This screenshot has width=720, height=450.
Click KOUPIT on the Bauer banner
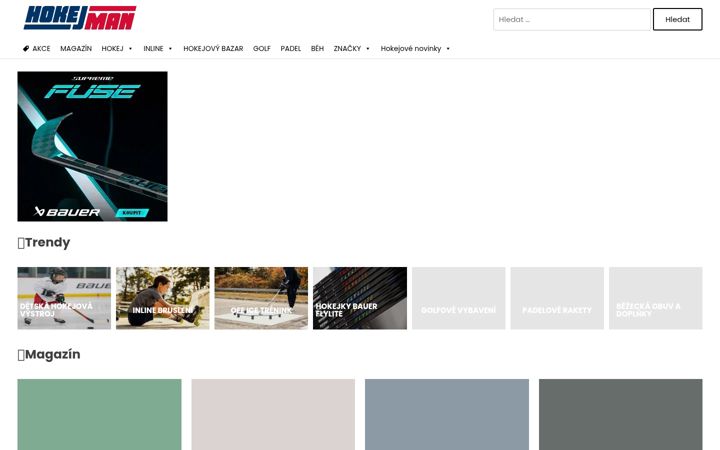point(132,213)
